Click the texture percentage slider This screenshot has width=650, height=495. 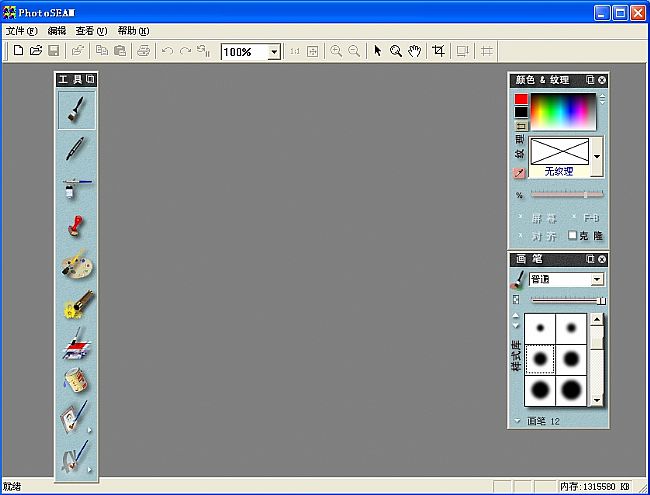[567, 194]
